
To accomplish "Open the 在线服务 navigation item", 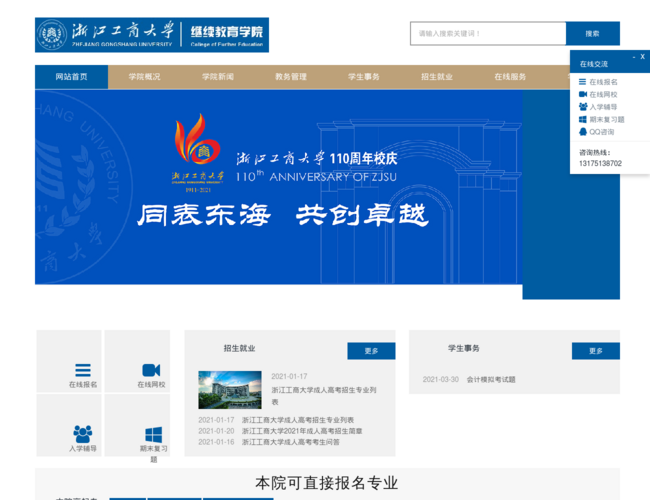I will 510,77.
